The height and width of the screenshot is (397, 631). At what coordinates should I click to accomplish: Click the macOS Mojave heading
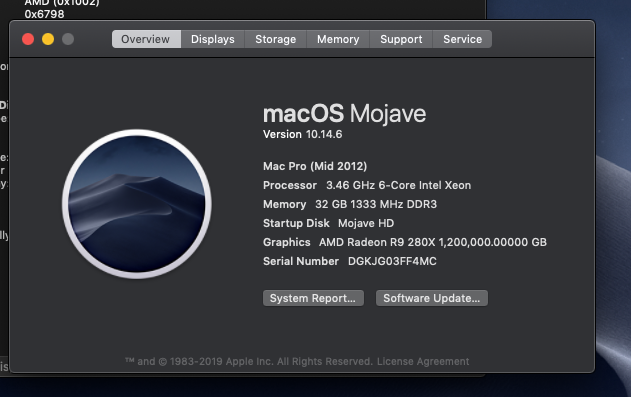[344, 113]
